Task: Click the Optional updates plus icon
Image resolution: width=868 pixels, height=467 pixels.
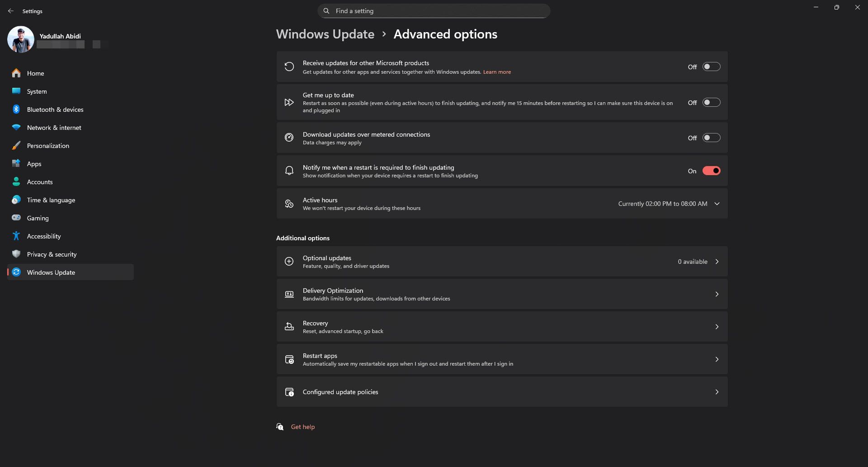Action: 289,261
